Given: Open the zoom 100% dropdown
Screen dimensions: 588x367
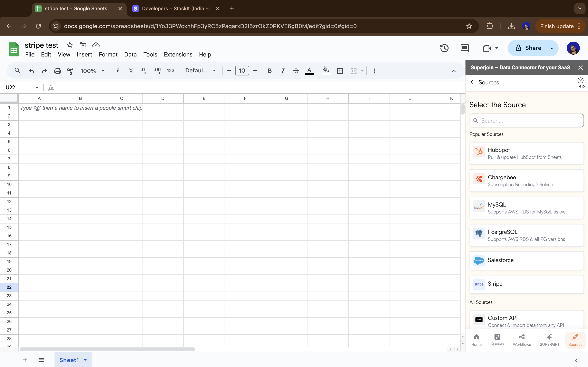Looking at the screenshot, I should click(92, 71).
